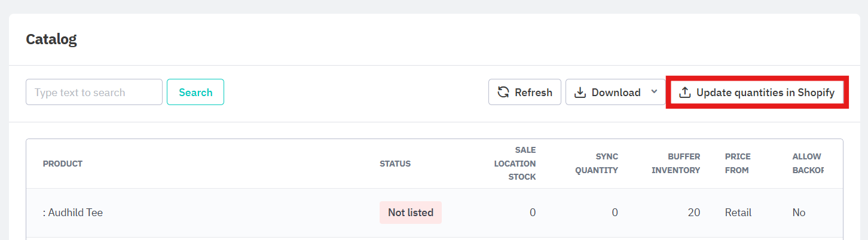Focus the 'Type text to search' field
Image resolution: width=868 pixels, height=240 pixels.
tap(94, 92)
